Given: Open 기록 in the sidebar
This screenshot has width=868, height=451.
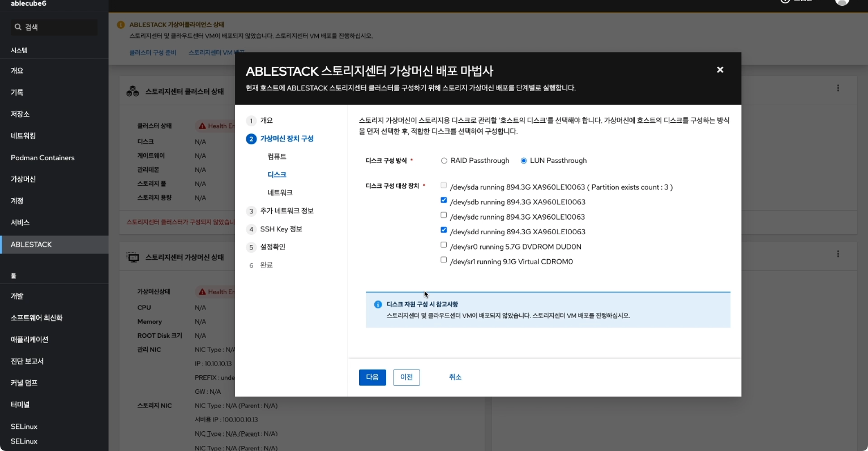Looking at the screenshot, I should point(54,92).
